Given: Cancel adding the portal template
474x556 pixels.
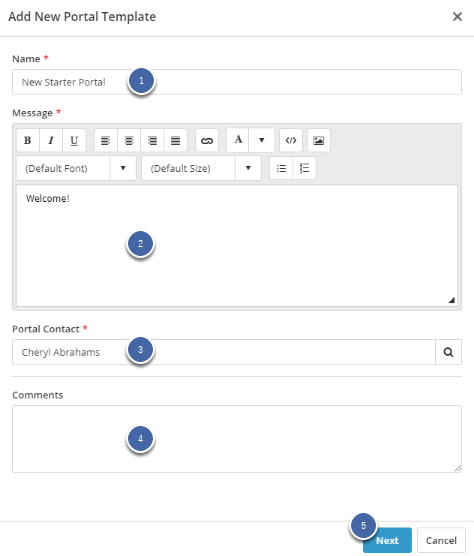Looking at the screenshot, I should [x=441, y=540].
